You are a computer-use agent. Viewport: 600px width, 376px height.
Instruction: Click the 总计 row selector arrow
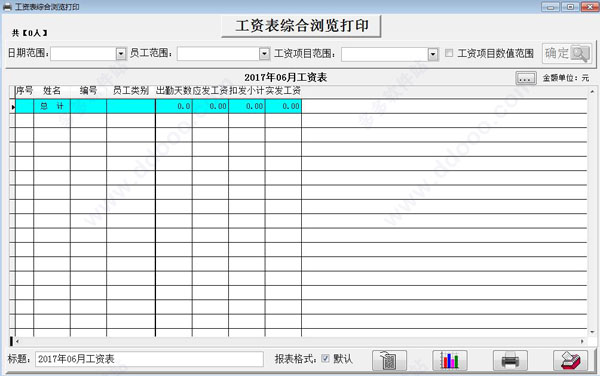click(x=13, y=107)
